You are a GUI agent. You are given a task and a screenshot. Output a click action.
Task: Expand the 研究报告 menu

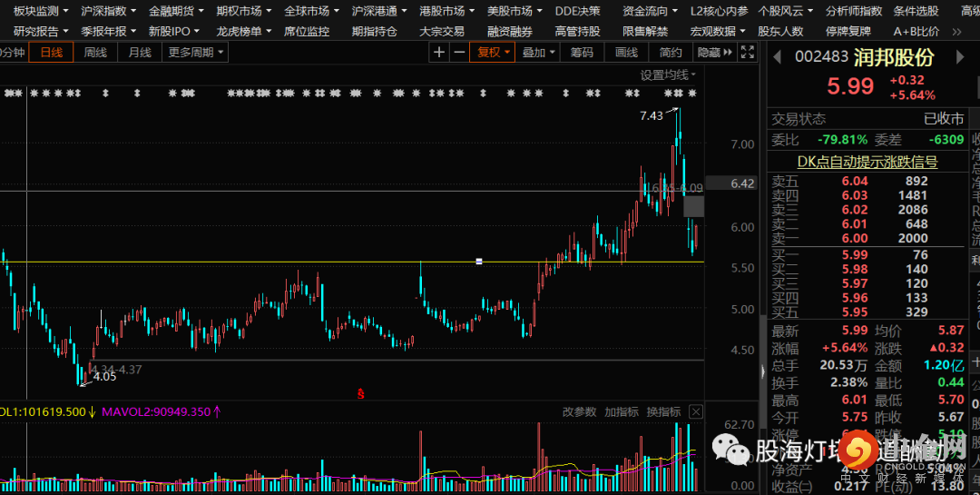coord(41,31)
